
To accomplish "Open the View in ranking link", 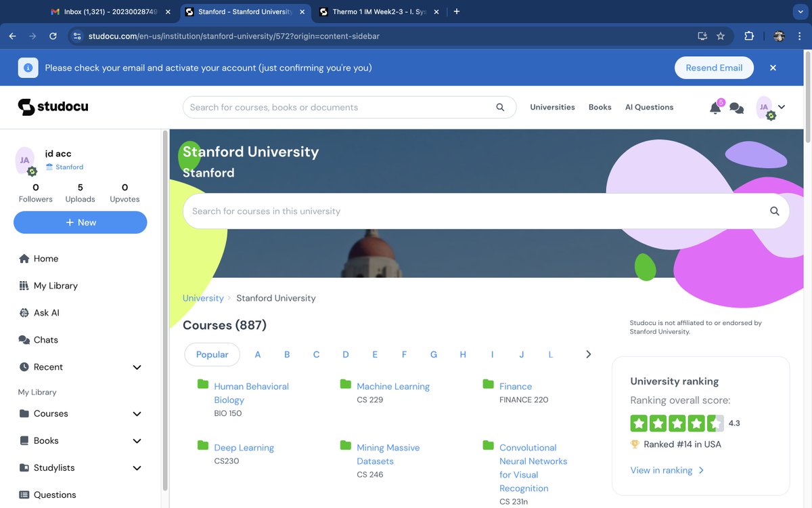I will (667, 470).
